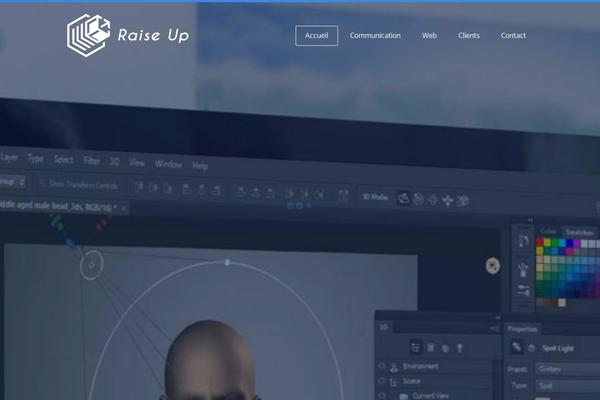Open the Contact page link
The width and height of the screenshot is (600, 400).
point(513,36)
